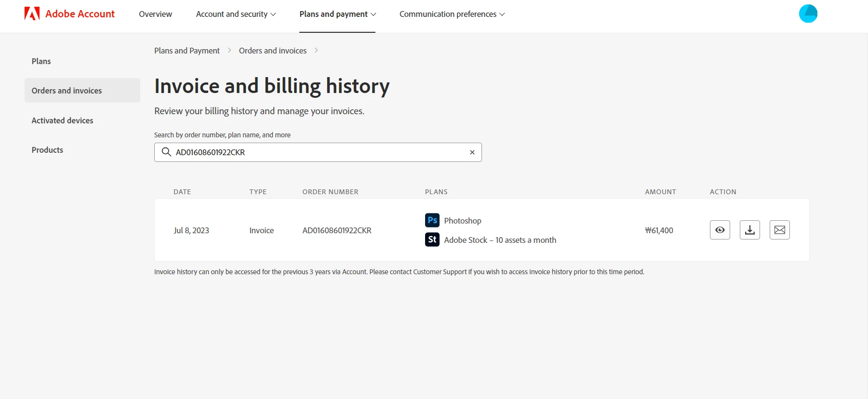868x399 pixels.
Task: Click the DATE column header
Action: coord(182,192)
